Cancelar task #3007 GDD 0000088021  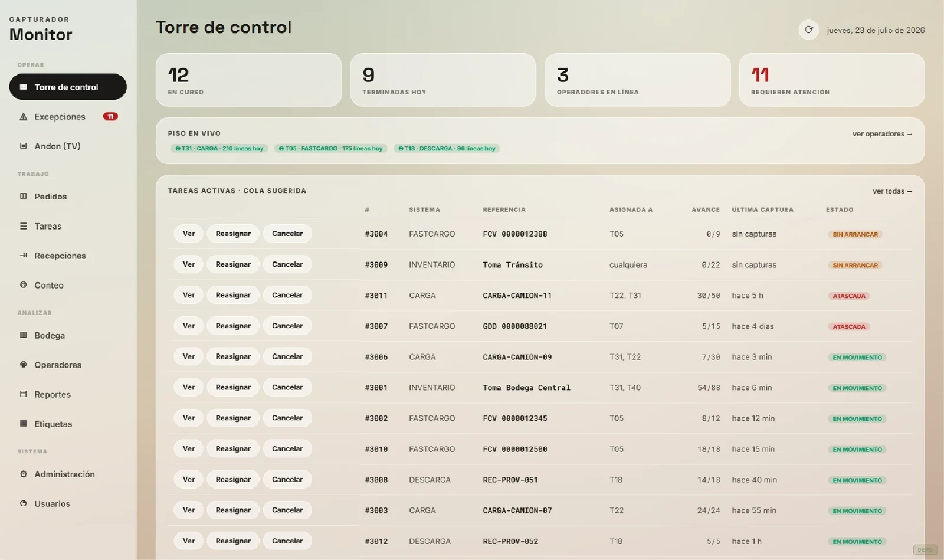coord(287,326)
